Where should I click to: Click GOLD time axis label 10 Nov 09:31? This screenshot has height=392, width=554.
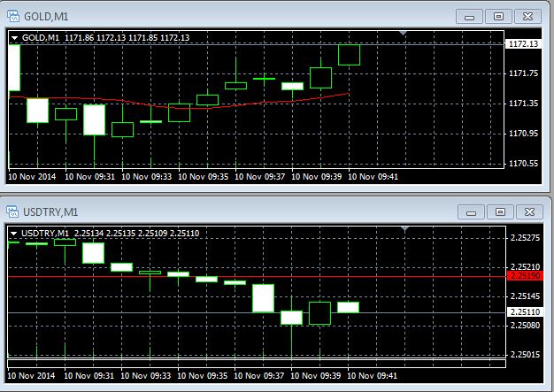click(89, 177)
